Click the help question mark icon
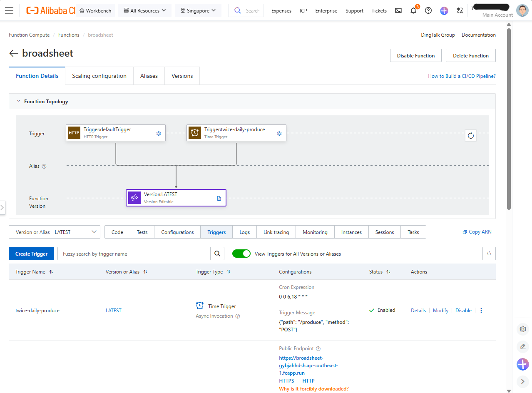 428,11
